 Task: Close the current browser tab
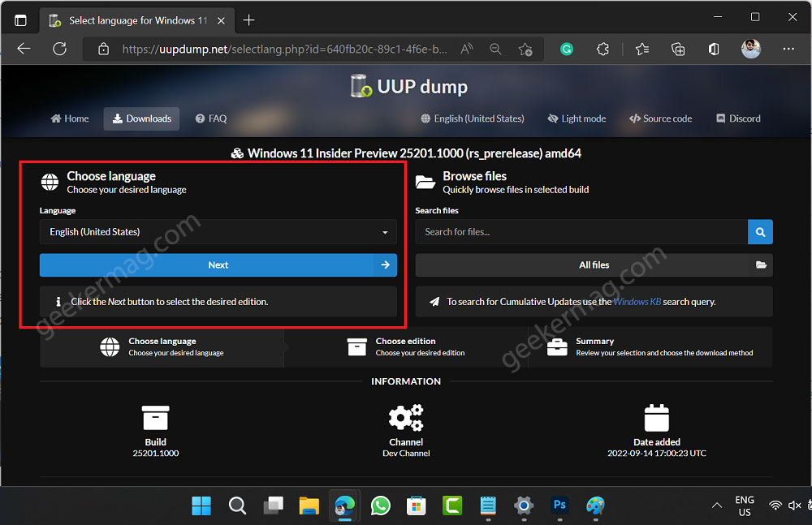(x=221, y=21)
